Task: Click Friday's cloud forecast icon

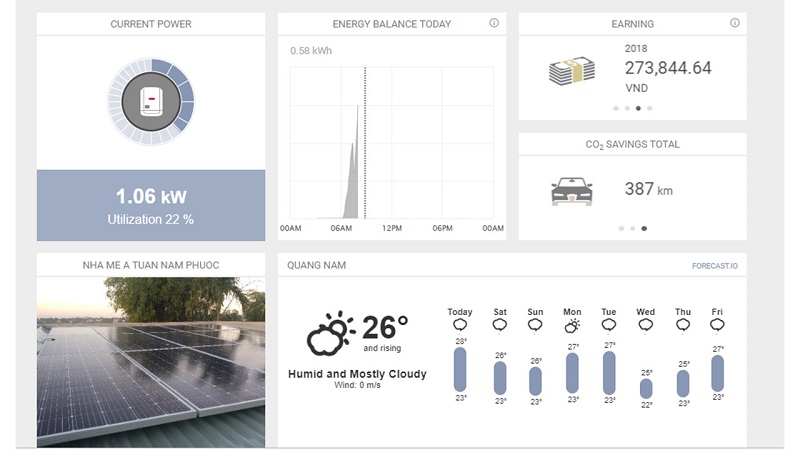Action: point(717,326)
